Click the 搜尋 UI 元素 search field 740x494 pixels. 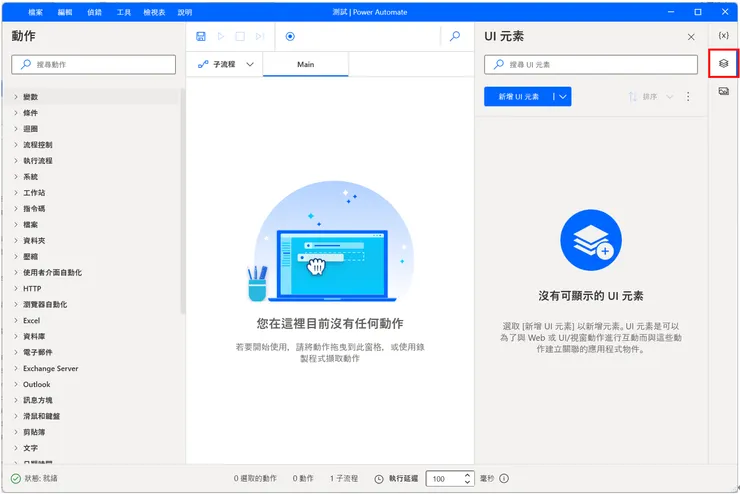[x=591, y=65]
